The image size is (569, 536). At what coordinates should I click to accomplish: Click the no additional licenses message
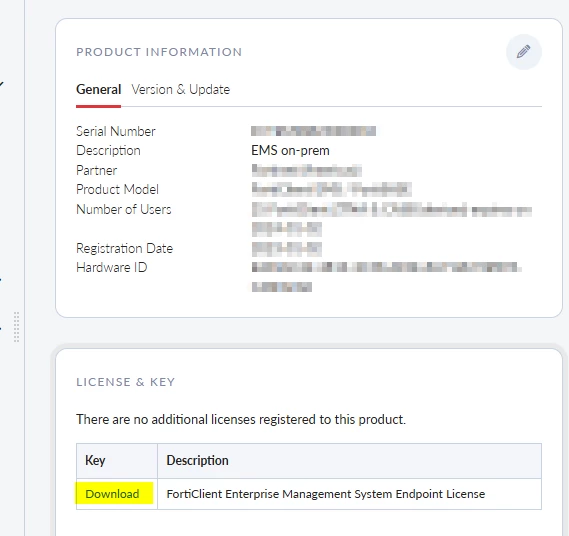(x=241, y=419)
